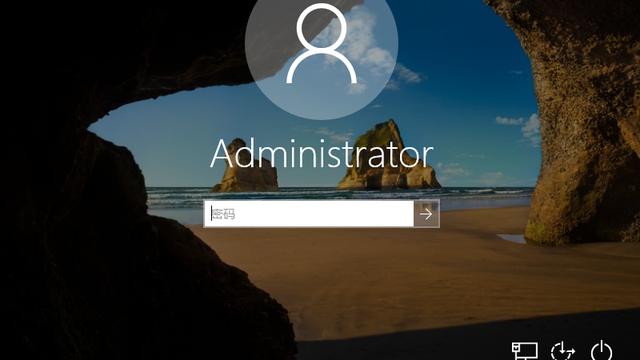
Task: Open the Ease of Access icon
Action: [562, 351]
